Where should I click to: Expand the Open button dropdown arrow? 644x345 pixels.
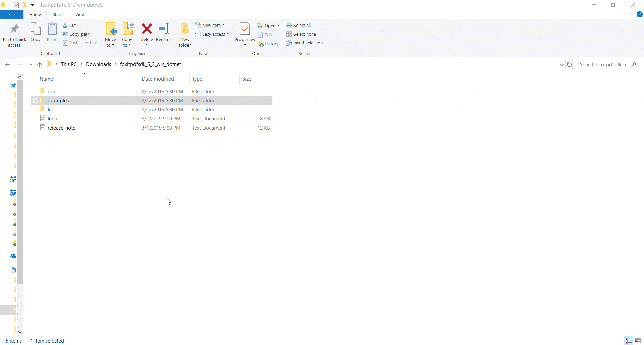[x=278, y=26]
